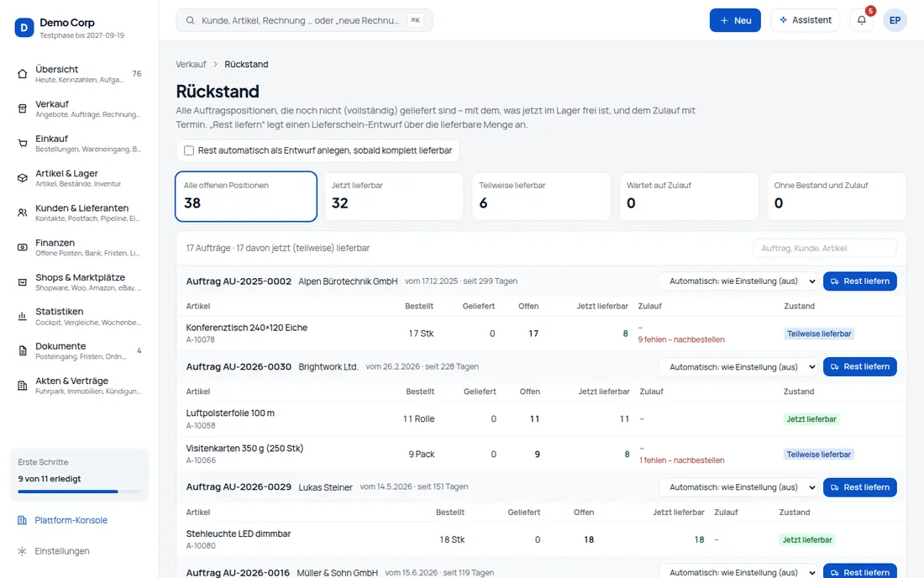Open delivery mode dropdown for AU-2025-0002
Screen dimensions: 924x578
[739, 281]
